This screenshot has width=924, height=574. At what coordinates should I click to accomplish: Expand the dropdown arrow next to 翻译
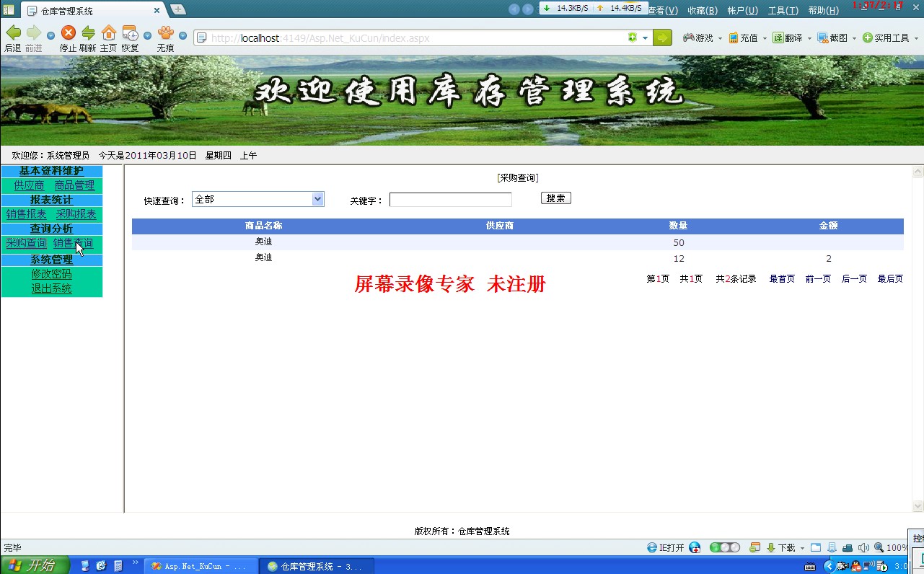click(x=809, y=38)
